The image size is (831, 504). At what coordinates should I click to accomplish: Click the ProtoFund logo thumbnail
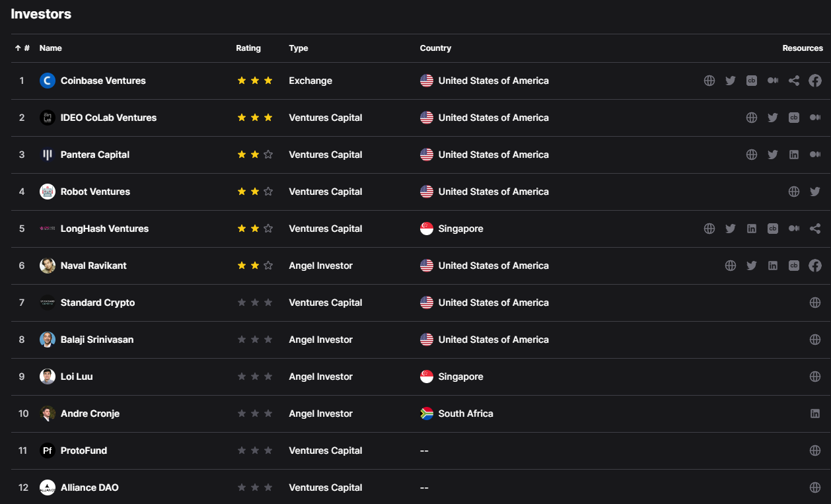pos(48,450)
